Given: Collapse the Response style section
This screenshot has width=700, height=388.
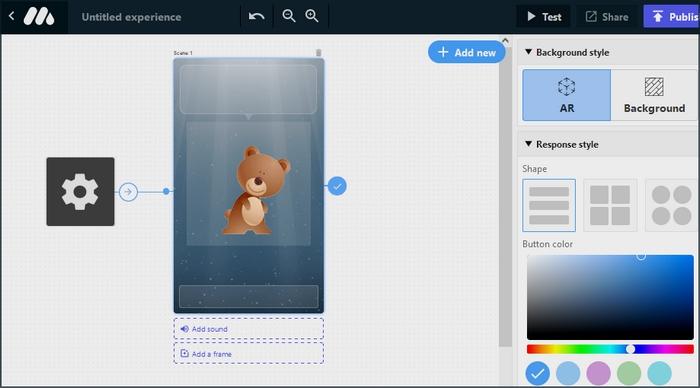Looking at the screenshot, I should [528, 144].
